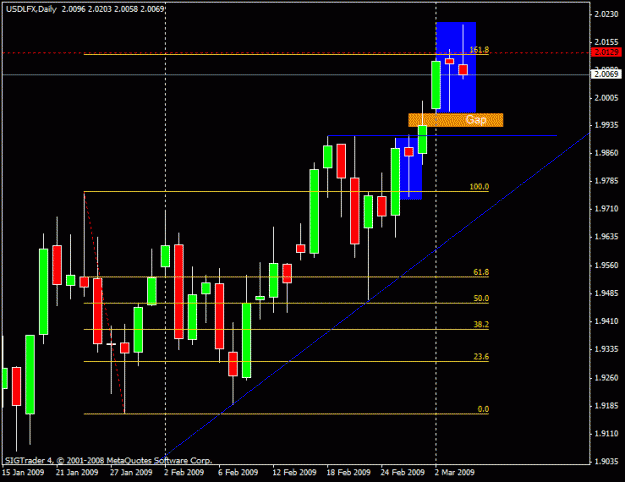Click the 61.8 Fibonacci level label

pos(481,272)
